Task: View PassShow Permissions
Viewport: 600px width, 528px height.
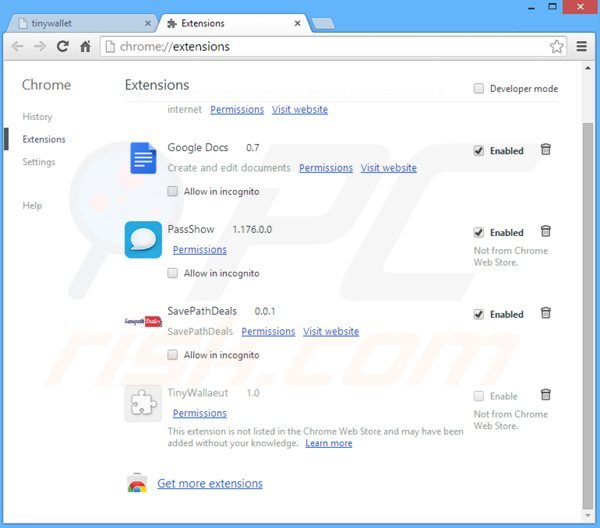Action: tap(200, 250)
